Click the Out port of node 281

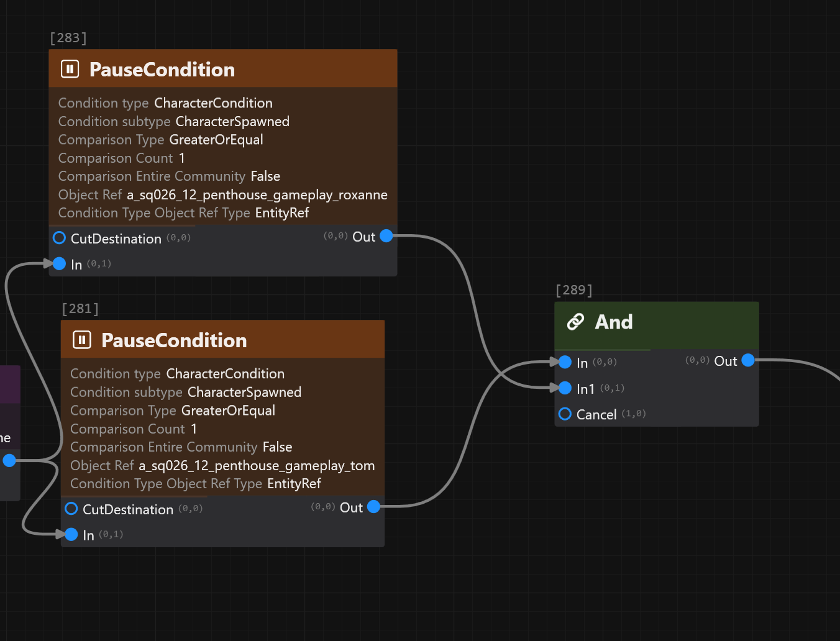click(373, 507)
